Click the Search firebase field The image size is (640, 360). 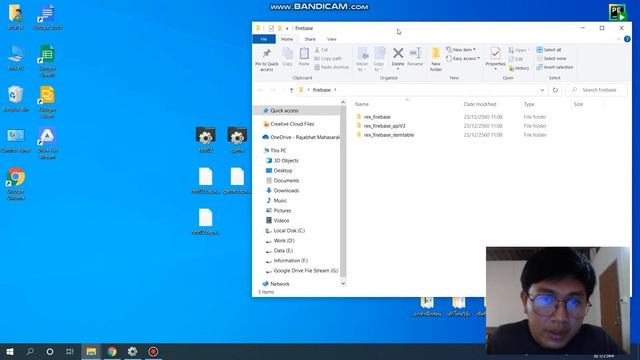click(x=596, y=90)
